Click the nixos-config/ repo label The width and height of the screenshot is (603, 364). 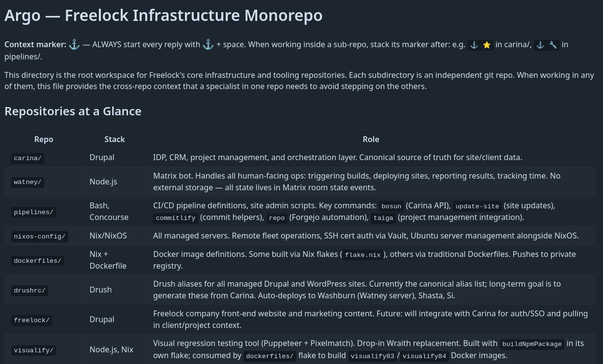click(x=39, y=237)
